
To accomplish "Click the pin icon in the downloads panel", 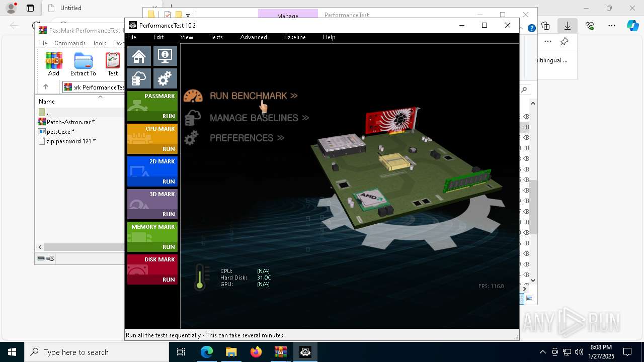I will (565, 42).
